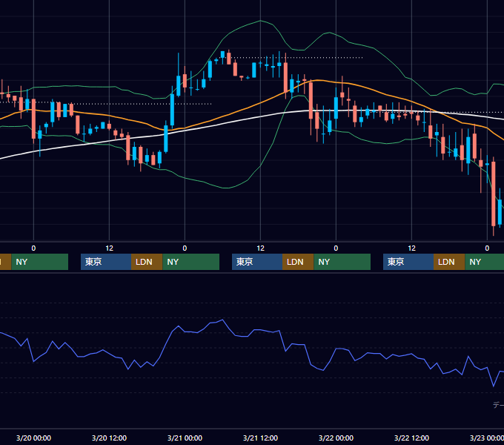
Task: Click the 3/20 12:00 date label
Action: [109, 438]
